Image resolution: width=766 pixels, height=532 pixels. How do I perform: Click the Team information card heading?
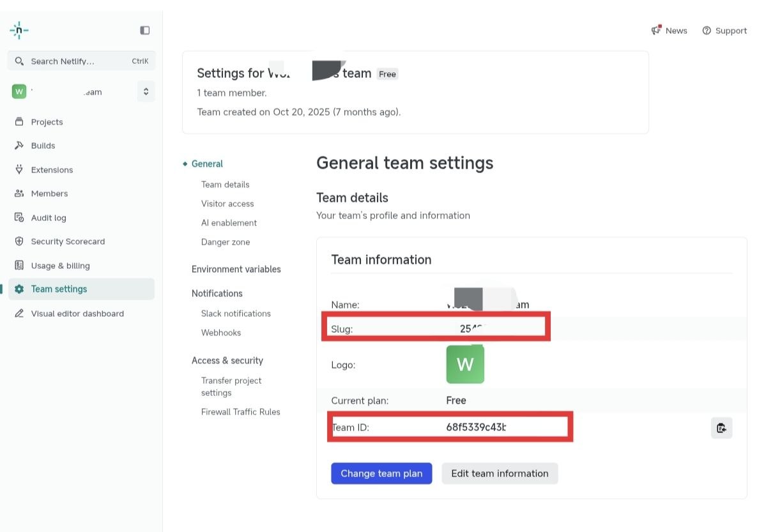tap(381, 259)
